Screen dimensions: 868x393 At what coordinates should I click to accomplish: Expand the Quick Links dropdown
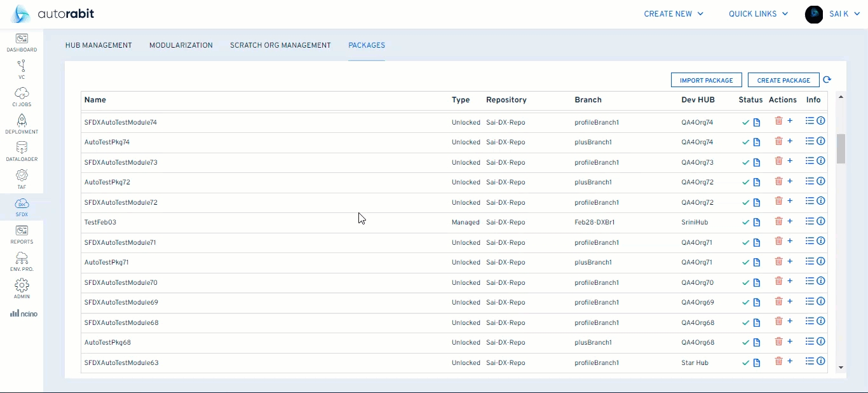(x=758, y=14)
